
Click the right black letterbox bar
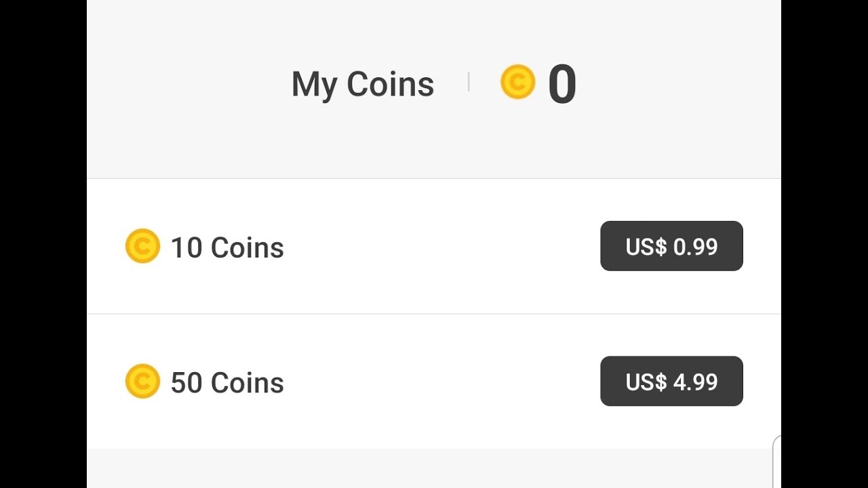tap(825, 244)
